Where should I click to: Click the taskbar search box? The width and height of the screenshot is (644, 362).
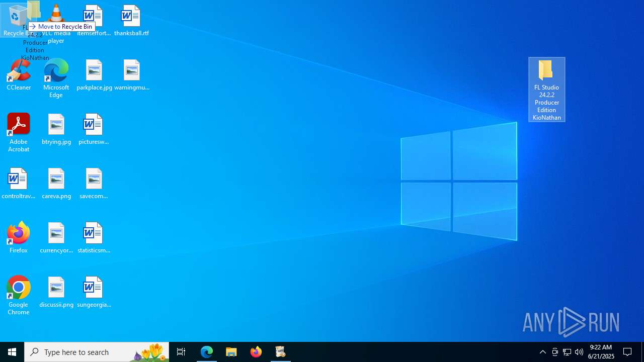(x=97, y=352)
